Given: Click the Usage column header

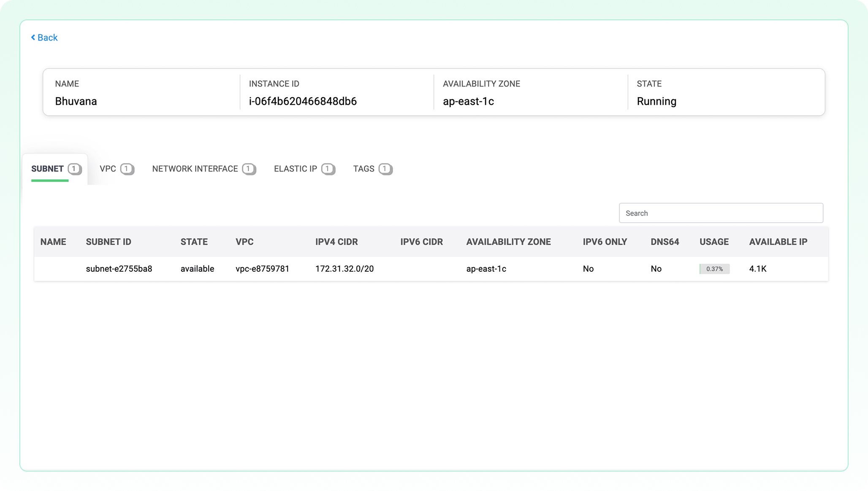Looking at the screenshot, I should [714, 242].
